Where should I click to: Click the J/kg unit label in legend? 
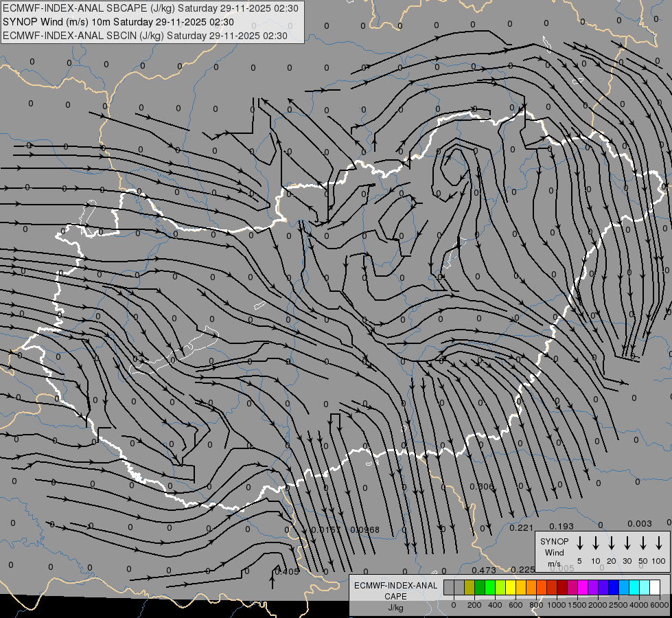(395, 608)
